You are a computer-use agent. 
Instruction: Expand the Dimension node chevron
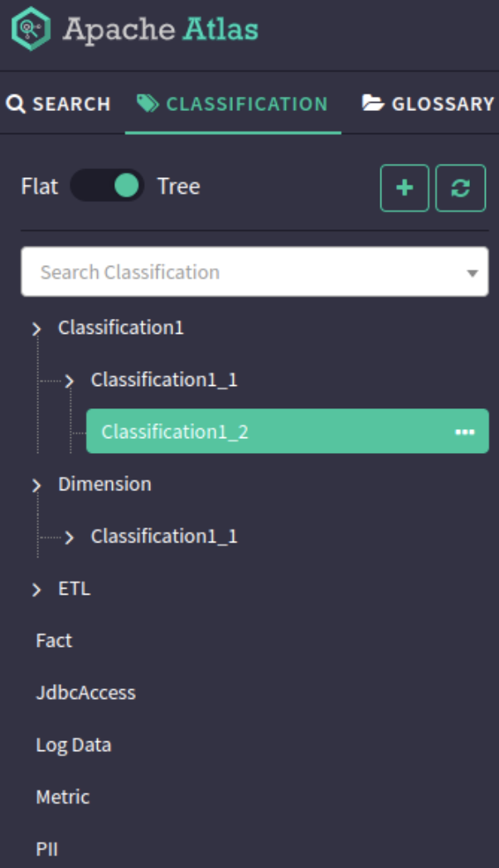(36, 485)
